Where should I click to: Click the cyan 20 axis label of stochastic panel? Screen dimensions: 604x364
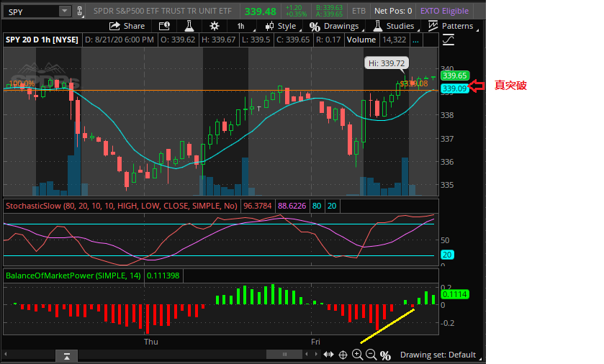click(447, 255)
